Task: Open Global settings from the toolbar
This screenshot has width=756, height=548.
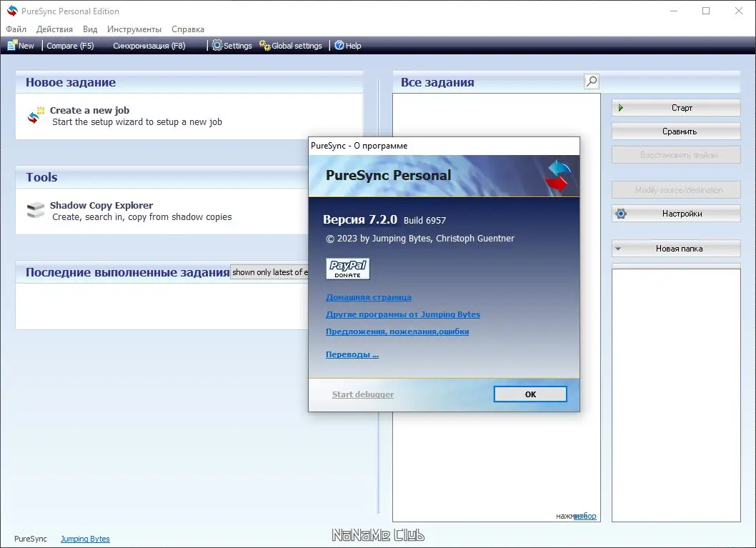Action: coord(291,45)
